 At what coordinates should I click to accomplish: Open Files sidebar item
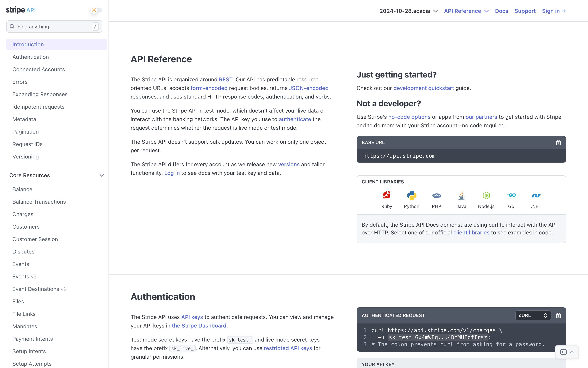coord(18,302)
